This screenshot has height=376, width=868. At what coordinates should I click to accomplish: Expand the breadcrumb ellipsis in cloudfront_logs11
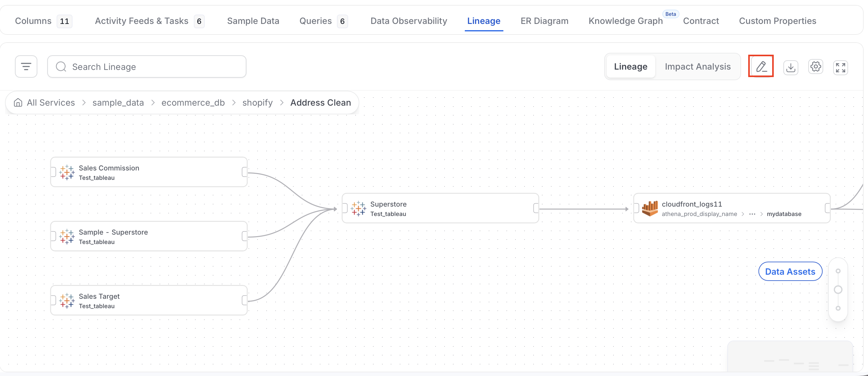(x=752, y=214)
